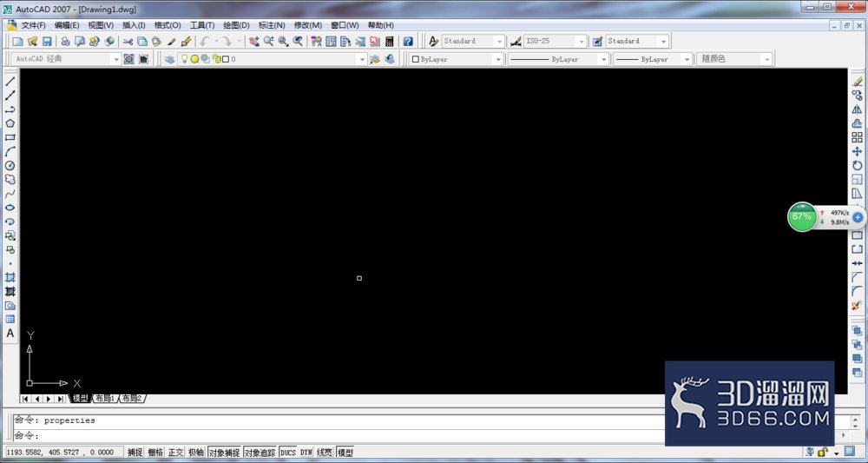Select the Explode tool
868x463 pixels.
tap(857, 306)
